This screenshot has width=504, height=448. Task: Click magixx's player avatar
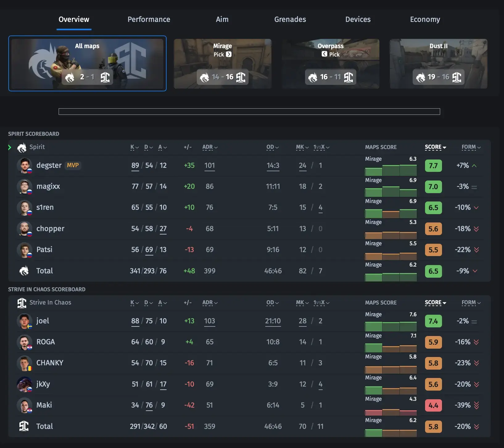(24, 186)
